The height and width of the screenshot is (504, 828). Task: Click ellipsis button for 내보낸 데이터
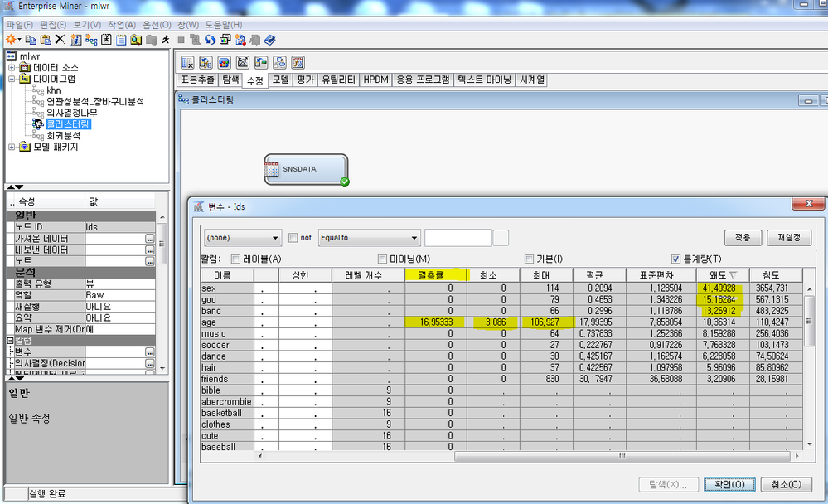[150, 250]
